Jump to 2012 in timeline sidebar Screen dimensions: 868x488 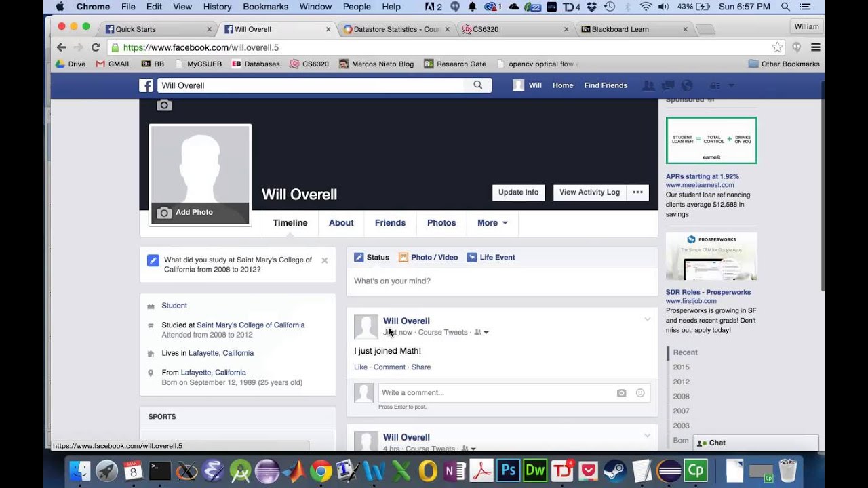coord(681,382)
